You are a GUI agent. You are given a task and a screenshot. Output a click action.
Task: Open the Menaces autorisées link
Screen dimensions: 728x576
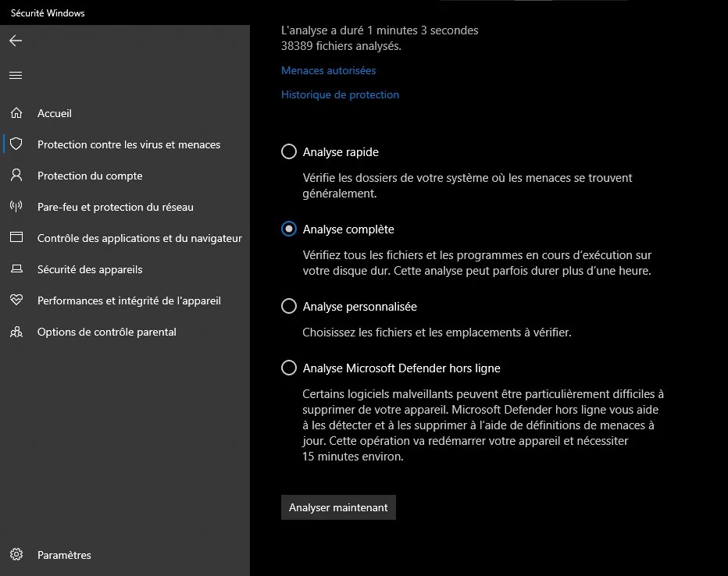tap(329, 70)
